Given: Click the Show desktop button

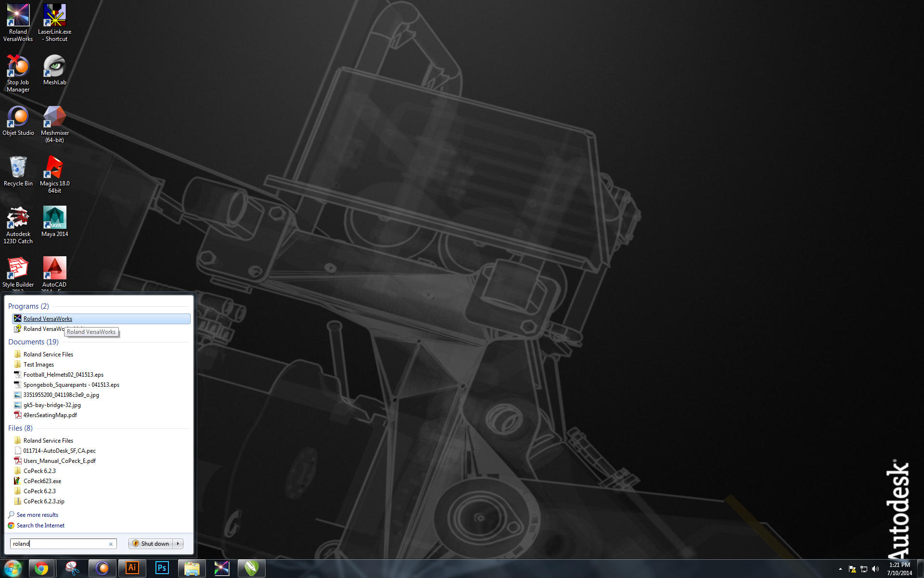Looking at the screenshot, I should (x=920, y=569).
